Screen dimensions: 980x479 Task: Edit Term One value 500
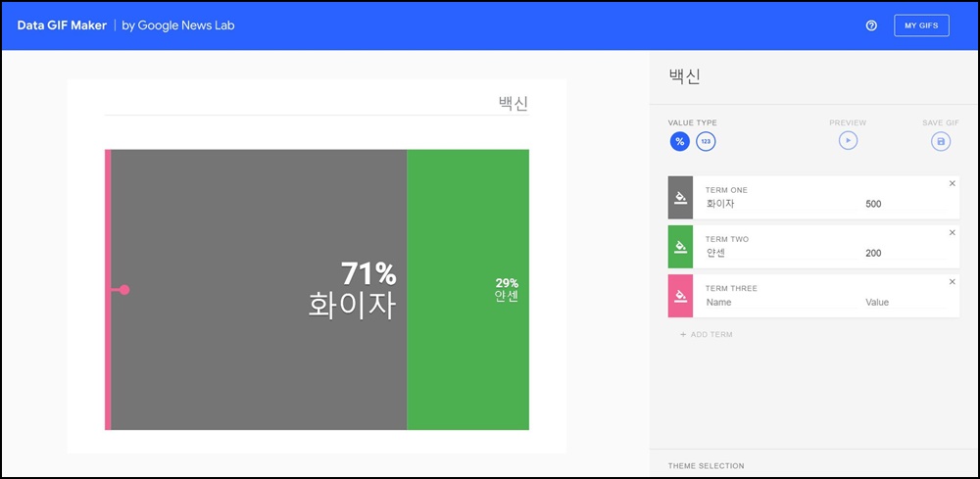(x=905, y=204)
